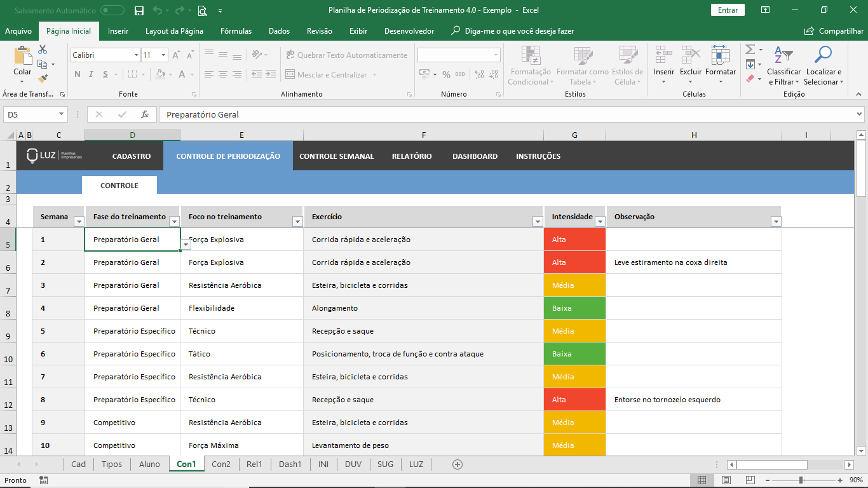Click the Diga-me search box
This screenshot has height=488, width=868.
click(512, 31)
